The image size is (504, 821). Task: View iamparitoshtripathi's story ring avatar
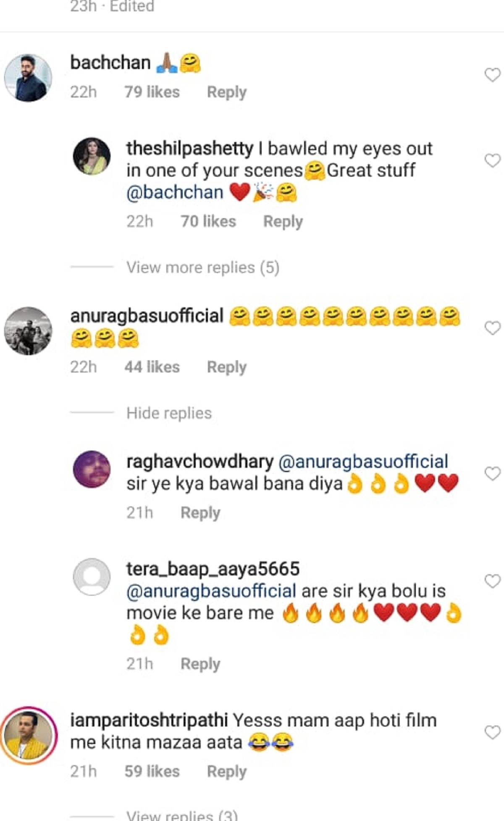28,735
